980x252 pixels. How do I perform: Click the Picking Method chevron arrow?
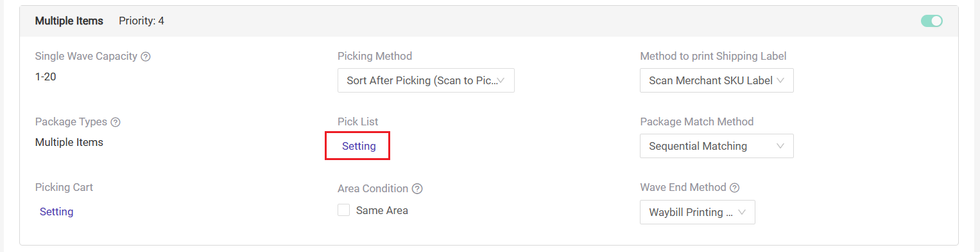click(x=501, y=80)
